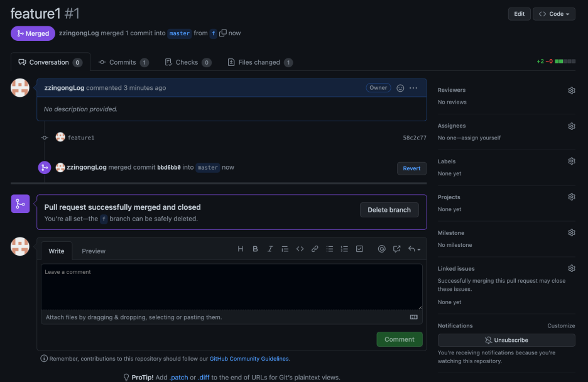Mention a user with the @ icon
Image resolution: width=588 pixels, height=382 pixels.
(381, 249)
